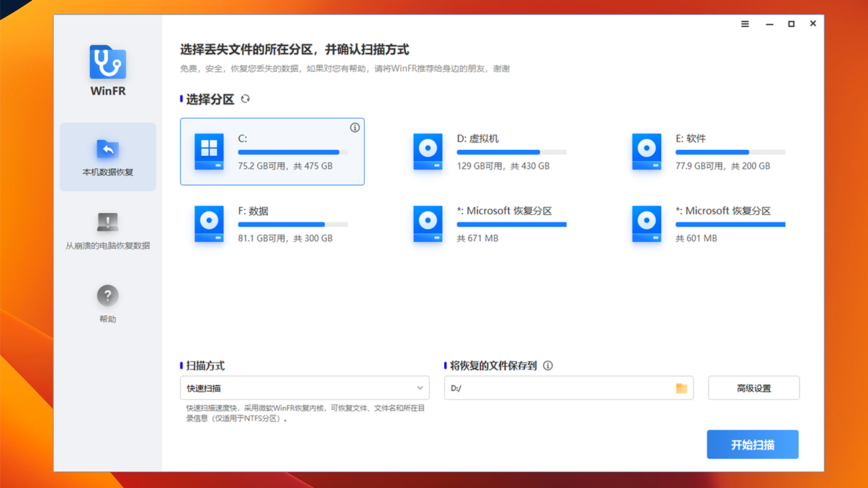The width and height of the screenshot is (868, 488).
Task: Minimize the WinFR window
Action: click(x=769, y=24)
